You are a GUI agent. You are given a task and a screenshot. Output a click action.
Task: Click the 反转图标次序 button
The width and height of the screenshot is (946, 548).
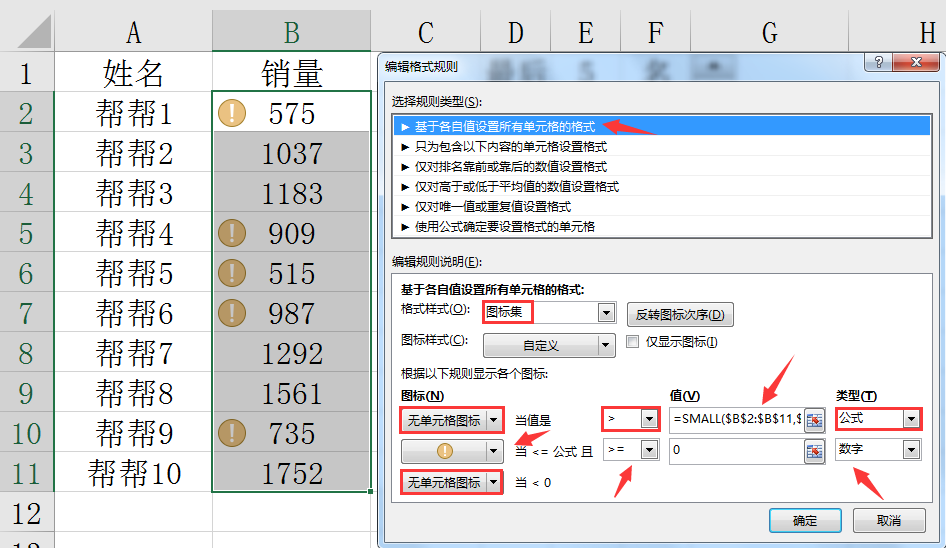coord(680,314)
